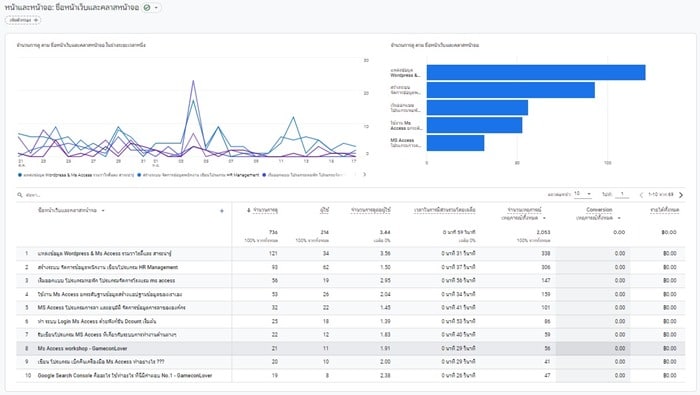The image size is (700, 395).
Task: Click the line chart title above the graph
Action: (x=81, y=45)
